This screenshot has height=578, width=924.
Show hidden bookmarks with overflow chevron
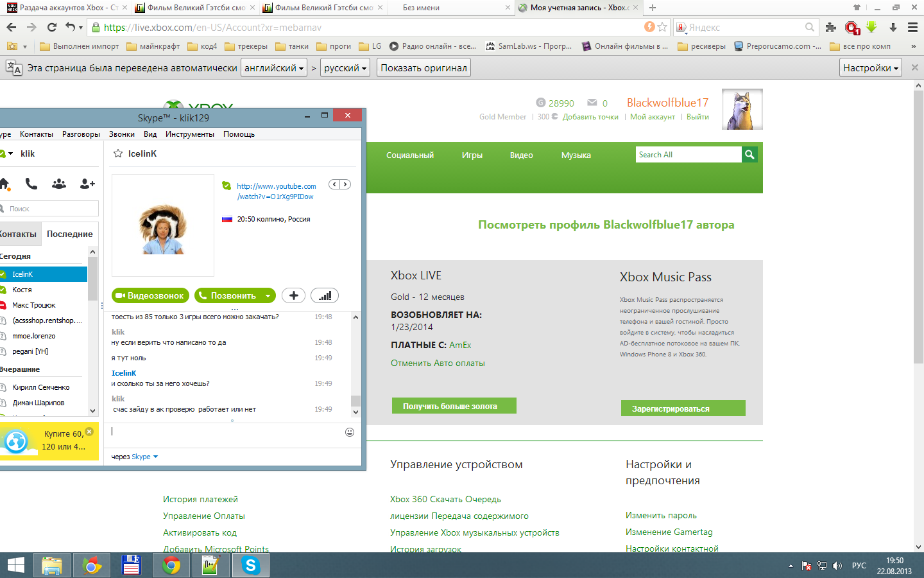click(x=913, y=46)
